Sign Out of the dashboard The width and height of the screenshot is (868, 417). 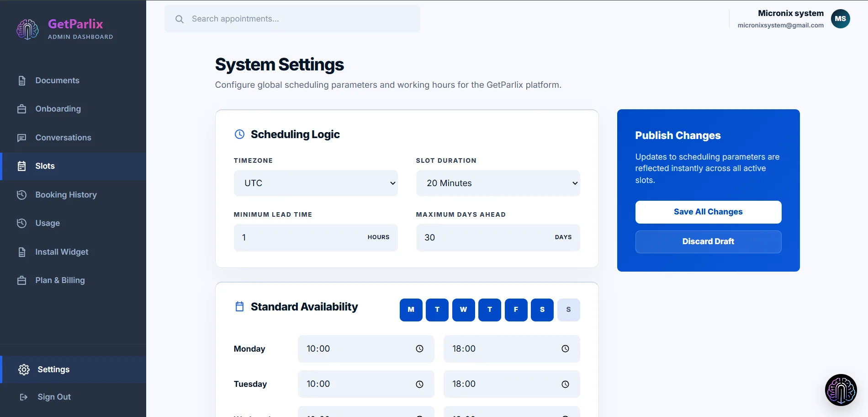[x=73, y=397]
